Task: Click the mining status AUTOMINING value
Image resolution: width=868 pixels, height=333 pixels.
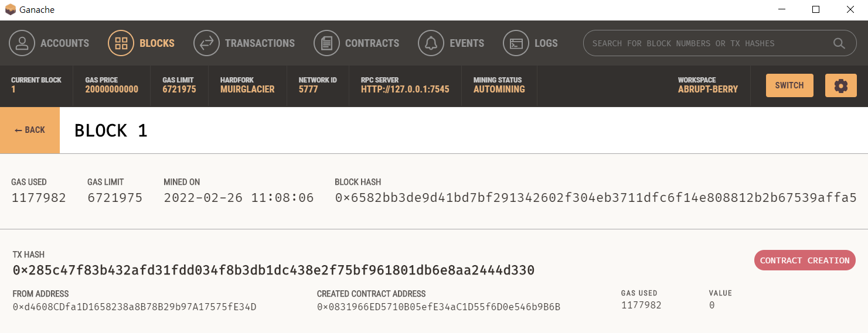Action: pos(499,90)
